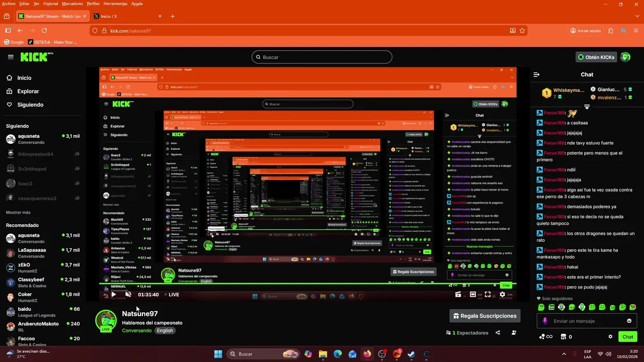
Task: Show hidden system tray icons chevron
Action: pos(564,354)
